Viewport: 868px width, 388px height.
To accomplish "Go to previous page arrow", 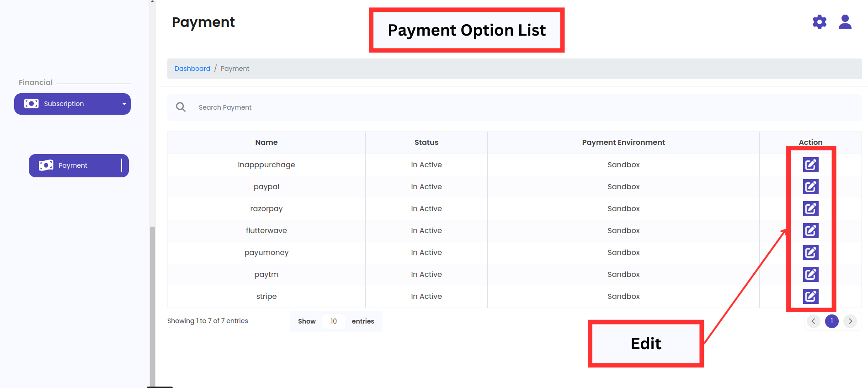I will pyautogui.click(x=813, y=321).
